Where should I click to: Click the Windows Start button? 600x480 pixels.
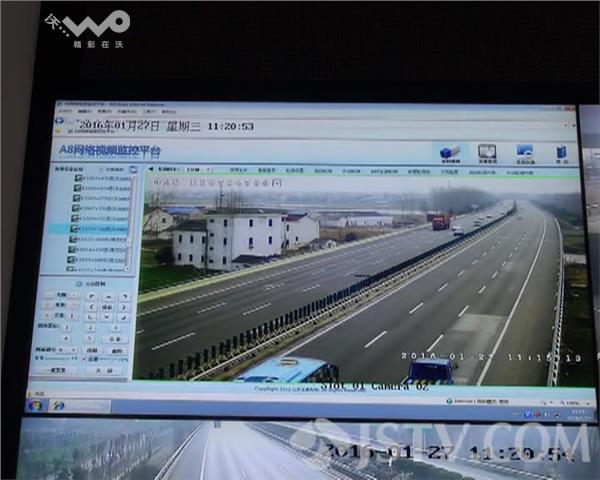tap(37, 405)
